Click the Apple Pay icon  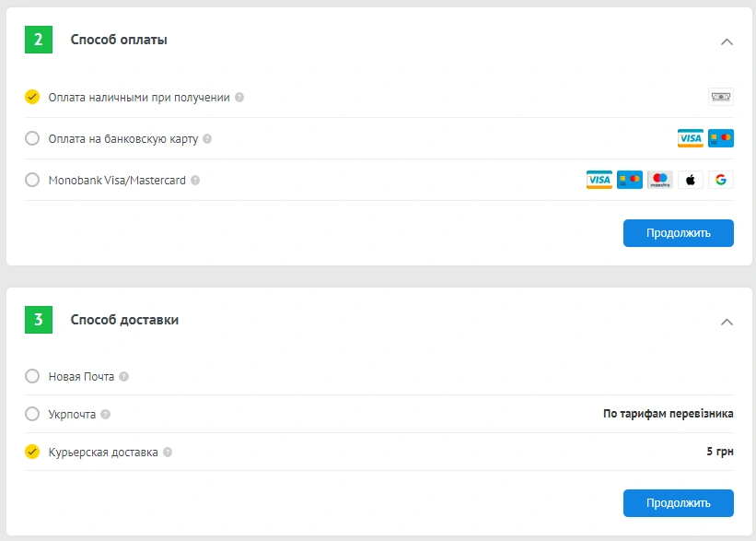[x=691, y=180]
